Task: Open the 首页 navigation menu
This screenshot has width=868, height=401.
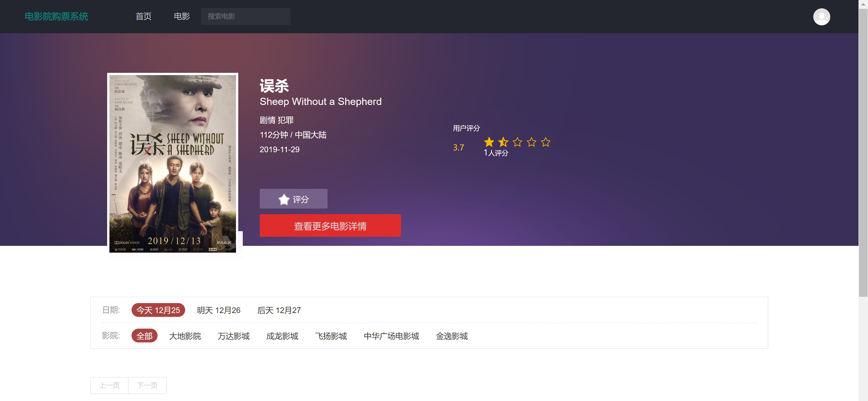Action: click(x=143, y=16)
